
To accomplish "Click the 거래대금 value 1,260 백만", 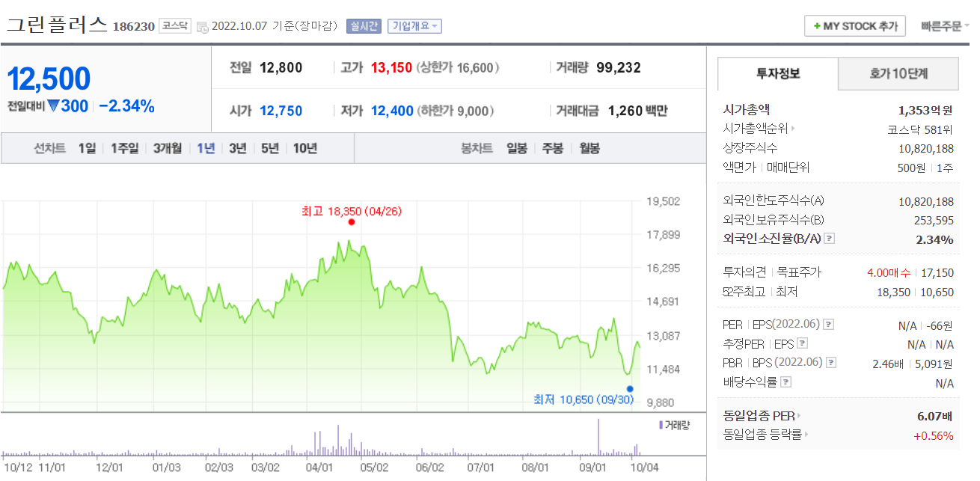I will click(637, 111).
